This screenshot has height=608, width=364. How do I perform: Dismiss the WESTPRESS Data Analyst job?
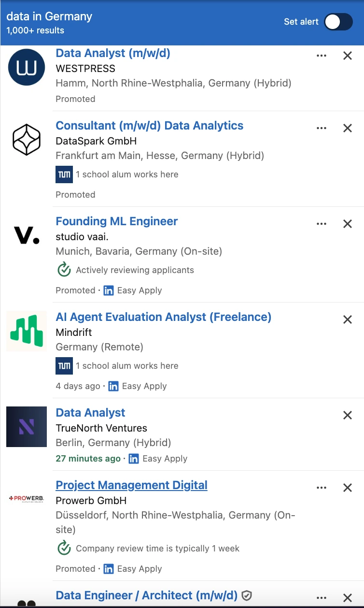pos(347,56)
